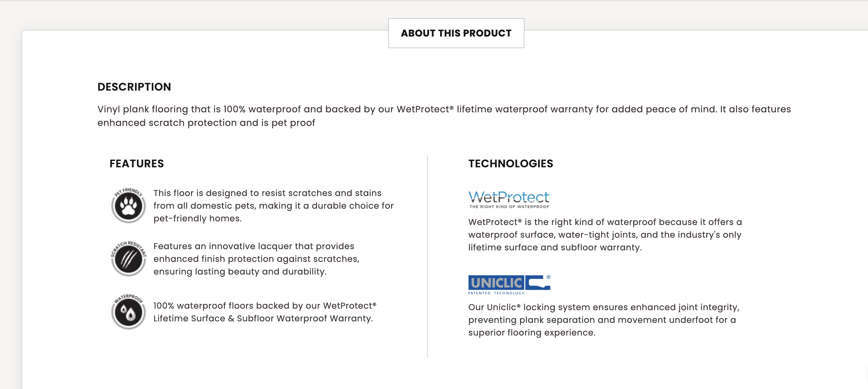Click "The Right Kind of Waterproof" tagline
Viewport: 868px width, 389px height.
pos(509,207)
